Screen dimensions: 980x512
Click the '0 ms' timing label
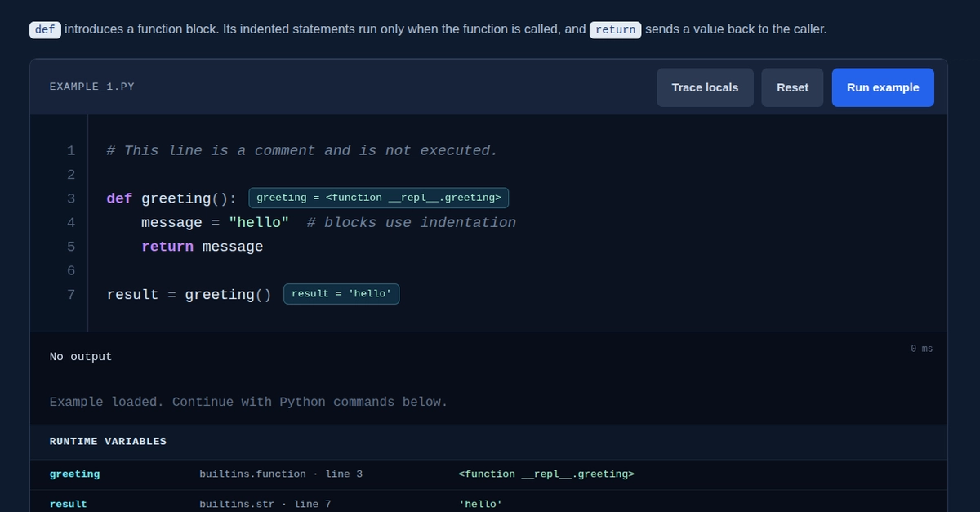(x=921, y=349)
